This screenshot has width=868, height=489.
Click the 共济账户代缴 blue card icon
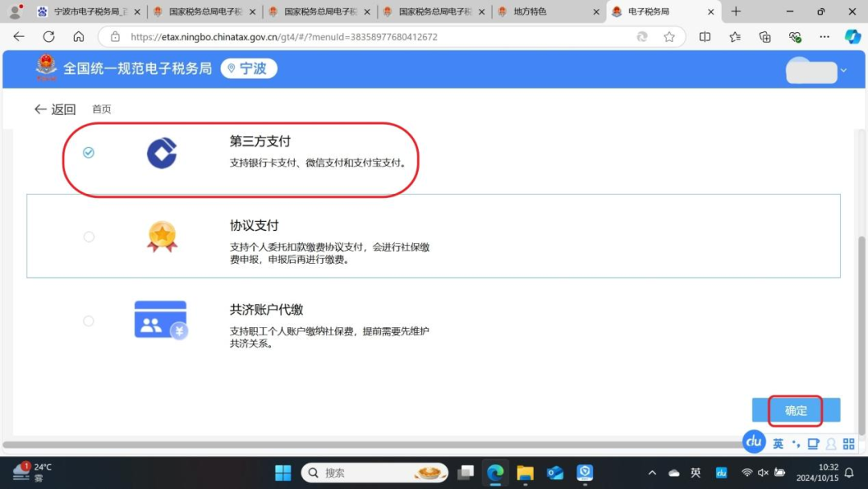pyautogui.click(x=161, y=320)
